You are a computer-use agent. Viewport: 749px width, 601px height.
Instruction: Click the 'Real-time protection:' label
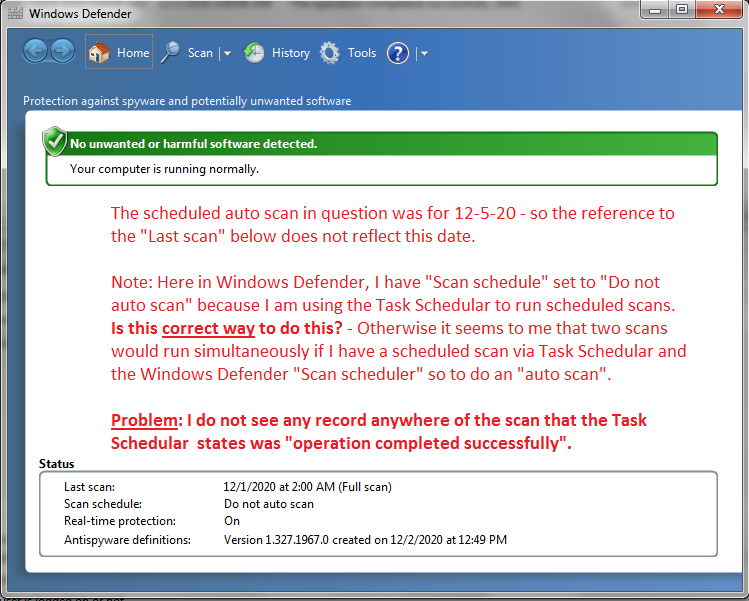point(120,521)
